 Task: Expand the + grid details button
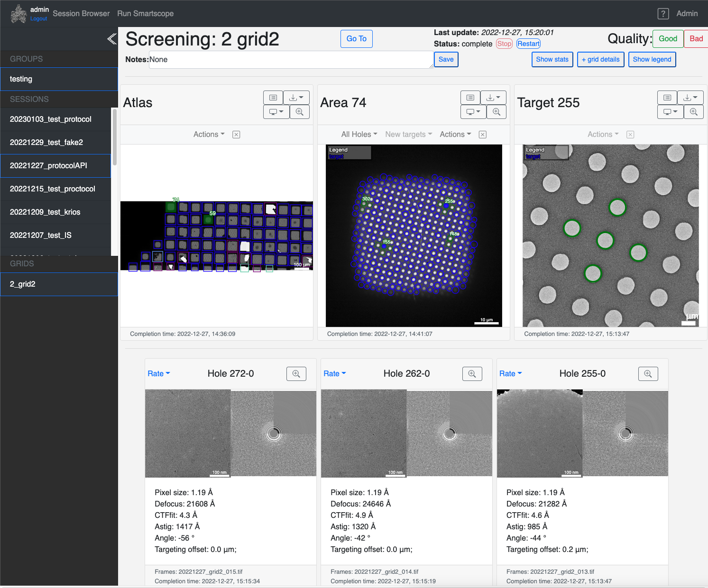[601, 60]
